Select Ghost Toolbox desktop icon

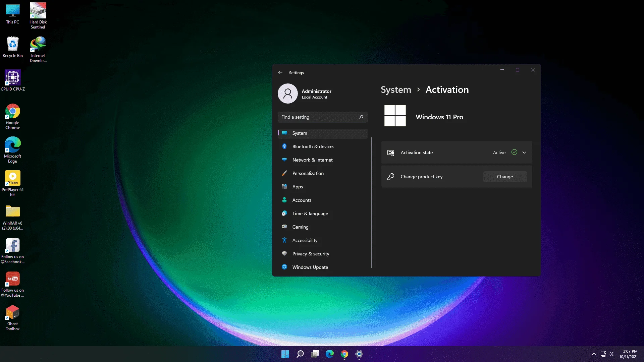pos(12,318)
